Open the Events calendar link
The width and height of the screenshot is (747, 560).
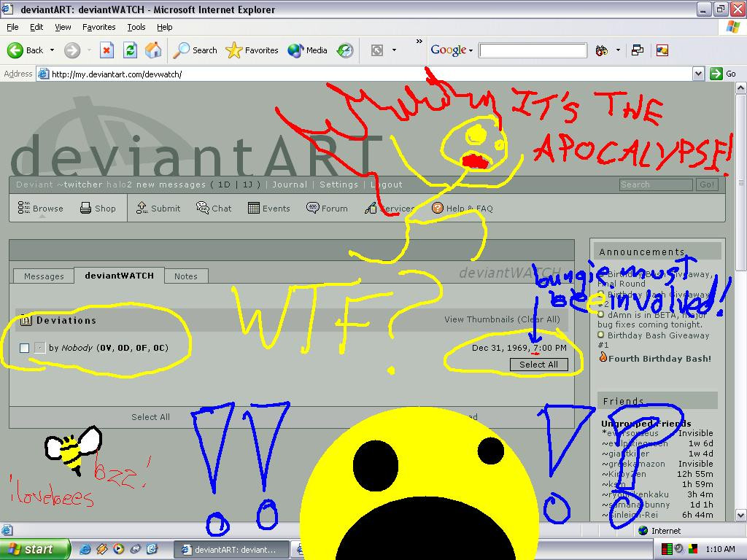[268, 208]
